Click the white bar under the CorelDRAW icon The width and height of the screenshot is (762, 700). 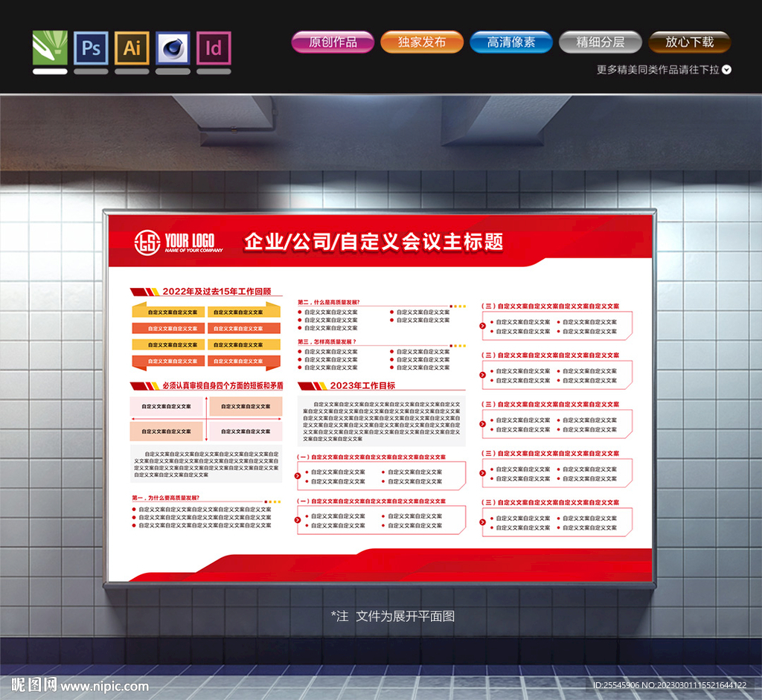click(x=50, y=71)
